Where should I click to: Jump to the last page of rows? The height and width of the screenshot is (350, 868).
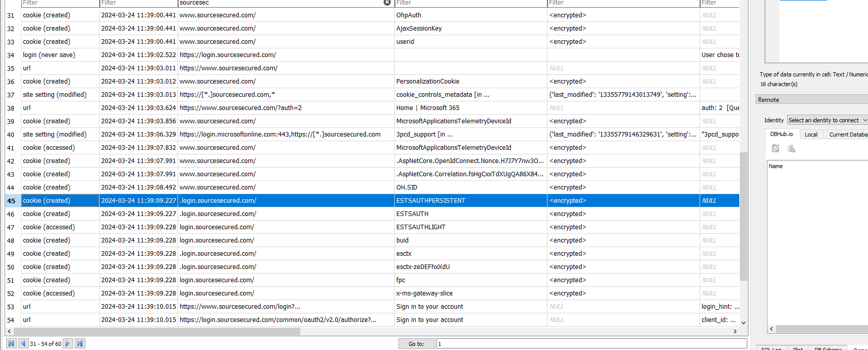[80, 343]
